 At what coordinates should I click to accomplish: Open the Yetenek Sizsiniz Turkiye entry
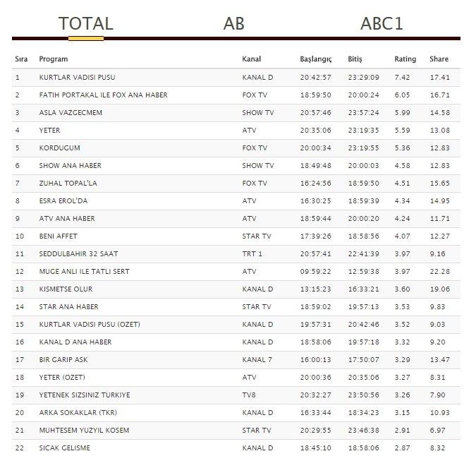(84, 395)
